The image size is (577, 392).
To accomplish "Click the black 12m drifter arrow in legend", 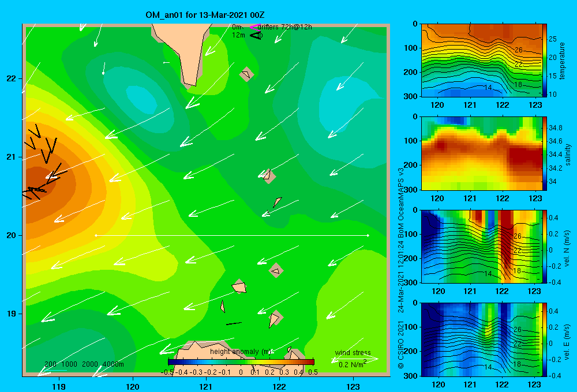I will (256, 35).
